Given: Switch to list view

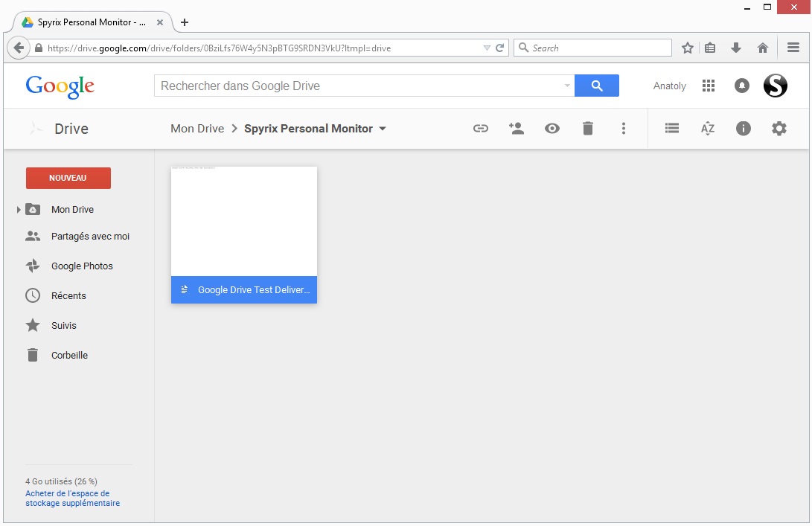Looking at the screenshot, I should tap(671, 128).
